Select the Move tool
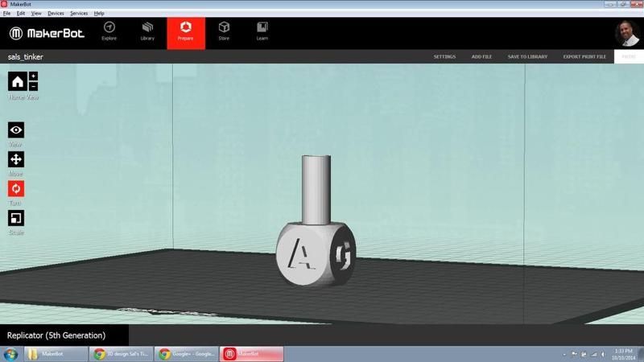644x362 pixels. 16,159
